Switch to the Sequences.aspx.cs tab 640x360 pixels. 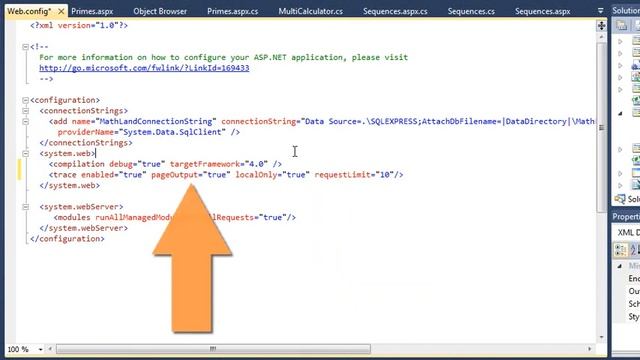click(x=395, y=11)
